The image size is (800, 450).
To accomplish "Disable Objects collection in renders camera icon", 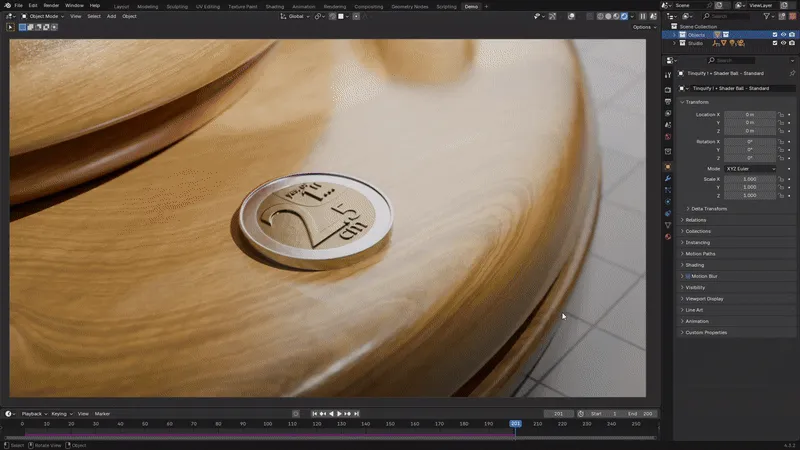I will pyautogui.click(x=792, y=35).
